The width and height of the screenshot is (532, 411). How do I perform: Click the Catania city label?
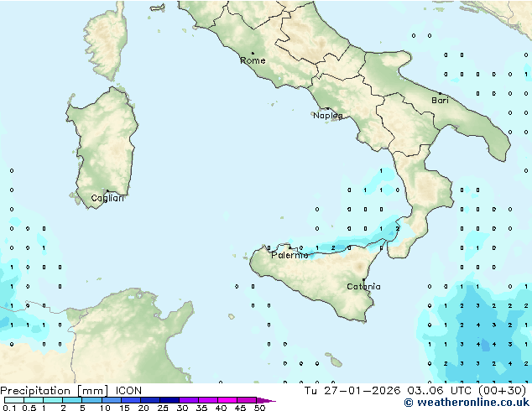pos(363,287)
